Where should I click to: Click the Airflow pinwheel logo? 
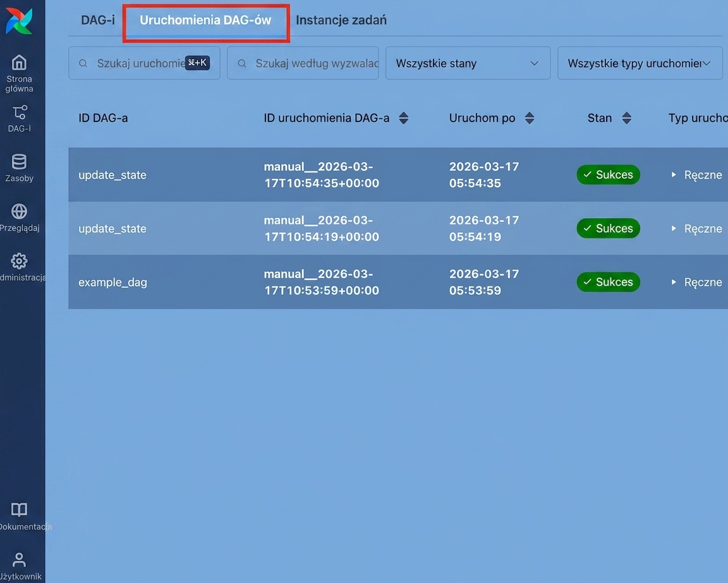(19, 21)
